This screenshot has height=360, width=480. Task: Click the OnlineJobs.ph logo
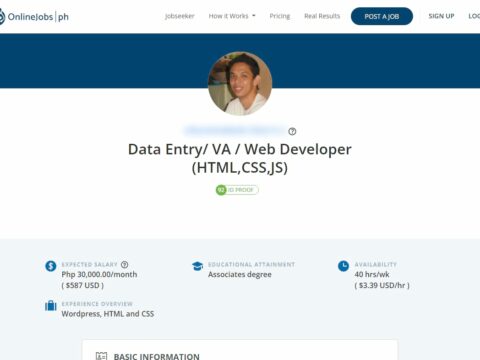tap(34, 16)
